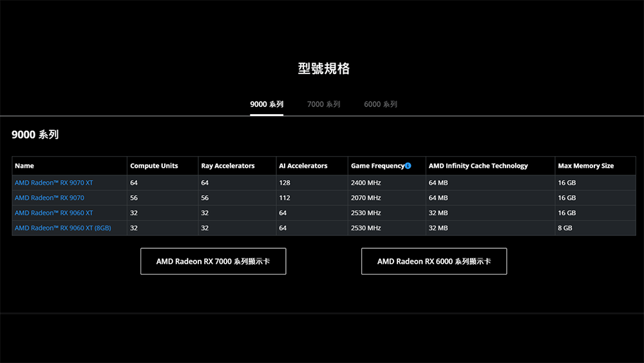Open the Game Frequency info icon

pos(408,166)
